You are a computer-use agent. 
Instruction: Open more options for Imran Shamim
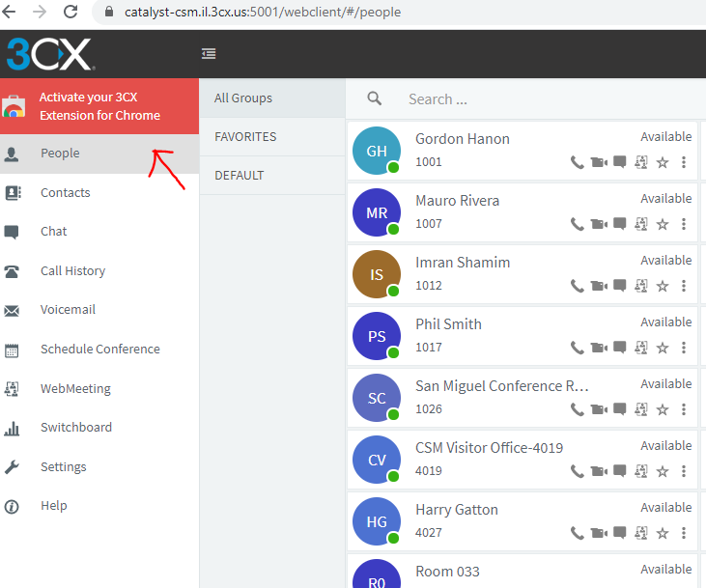tap(684, 286)
